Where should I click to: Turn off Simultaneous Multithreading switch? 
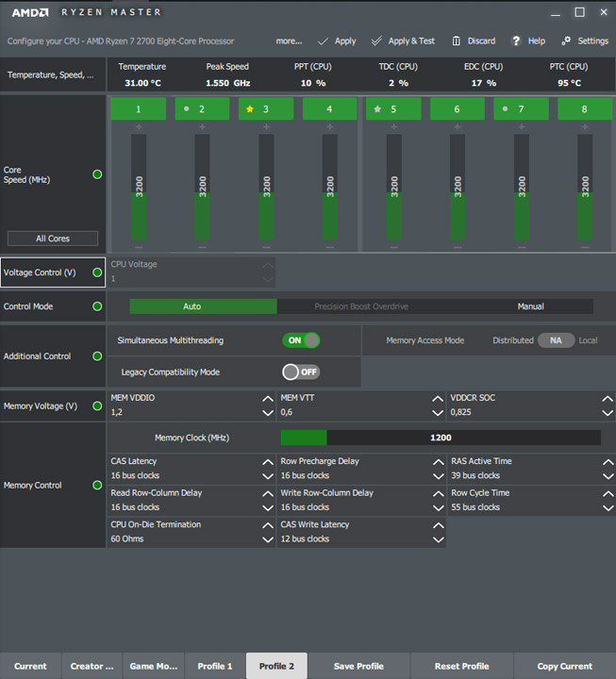tap(301, 340)
